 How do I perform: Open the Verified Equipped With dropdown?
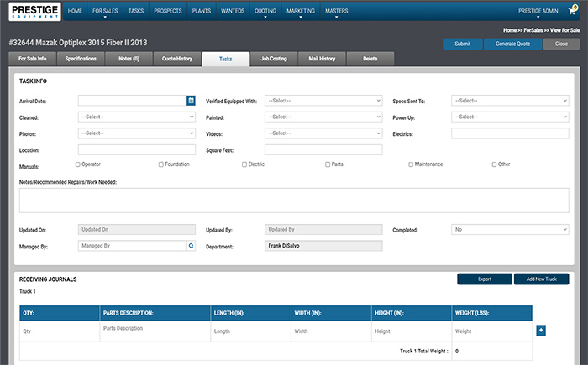click(323, 101)
